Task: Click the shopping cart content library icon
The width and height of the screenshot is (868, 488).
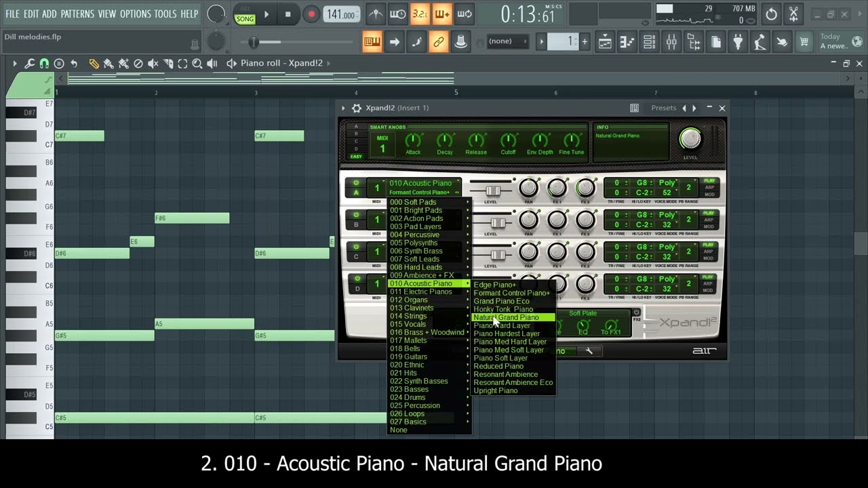Action: 804,42
